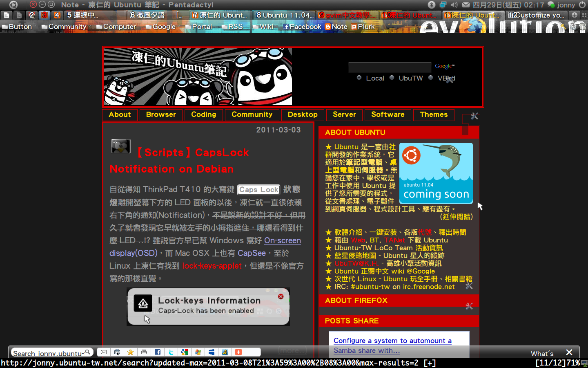Click the Google custom search input field
588x368 pixels.
point(390,67)
